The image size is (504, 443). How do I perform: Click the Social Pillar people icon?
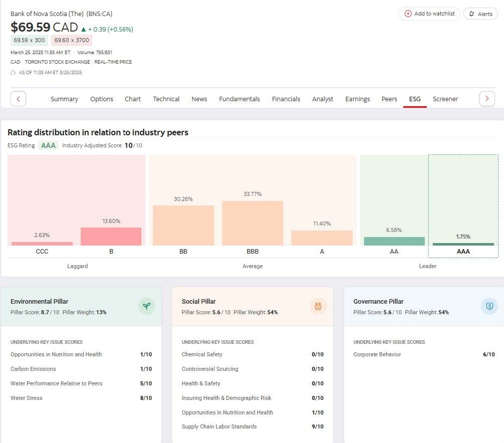[318, 306]
